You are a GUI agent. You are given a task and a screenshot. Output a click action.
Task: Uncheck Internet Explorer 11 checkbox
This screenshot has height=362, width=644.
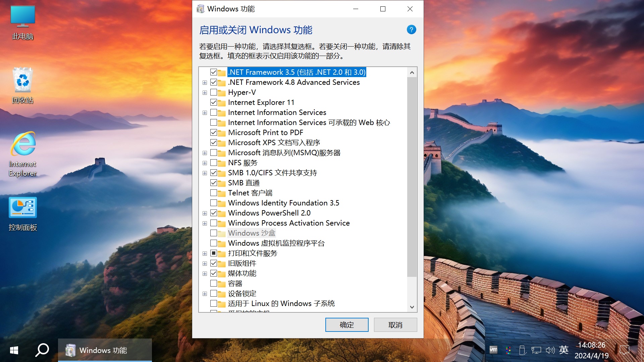(x=214, y=102)
